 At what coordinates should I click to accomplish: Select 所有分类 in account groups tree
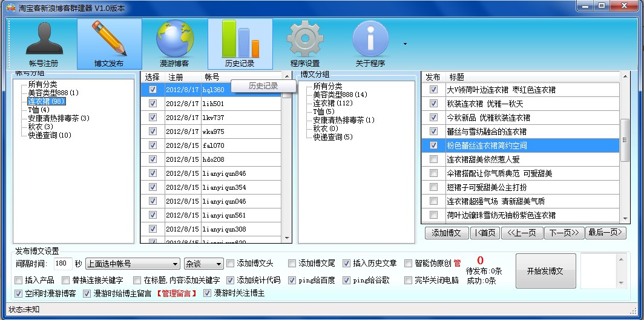(x=43, y=84)
